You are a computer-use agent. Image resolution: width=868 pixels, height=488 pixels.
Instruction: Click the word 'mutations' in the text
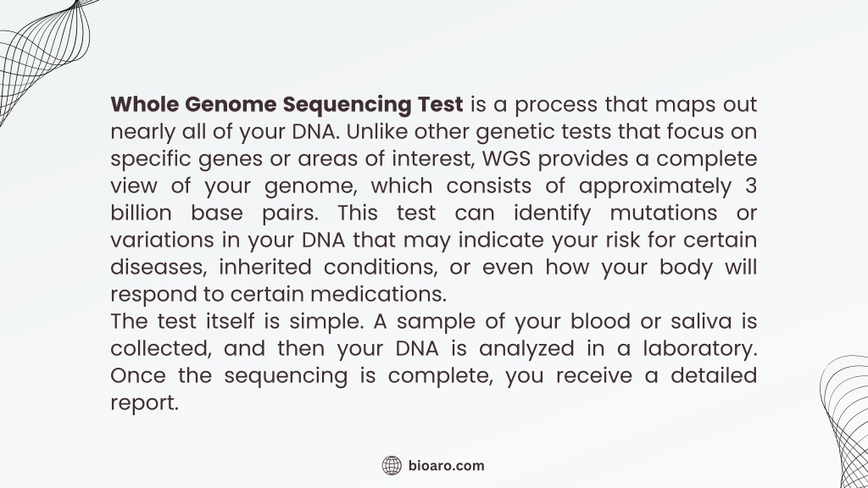pos(663,213)
